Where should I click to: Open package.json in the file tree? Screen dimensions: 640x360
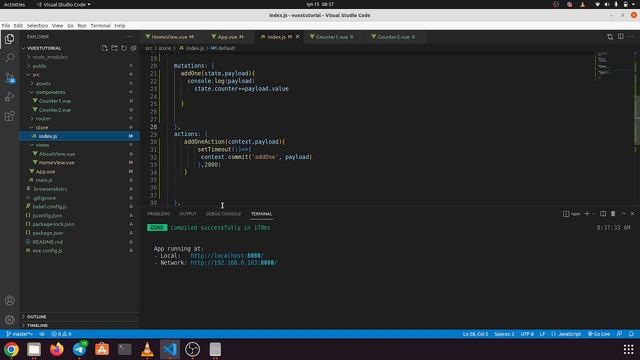(48, 233)
